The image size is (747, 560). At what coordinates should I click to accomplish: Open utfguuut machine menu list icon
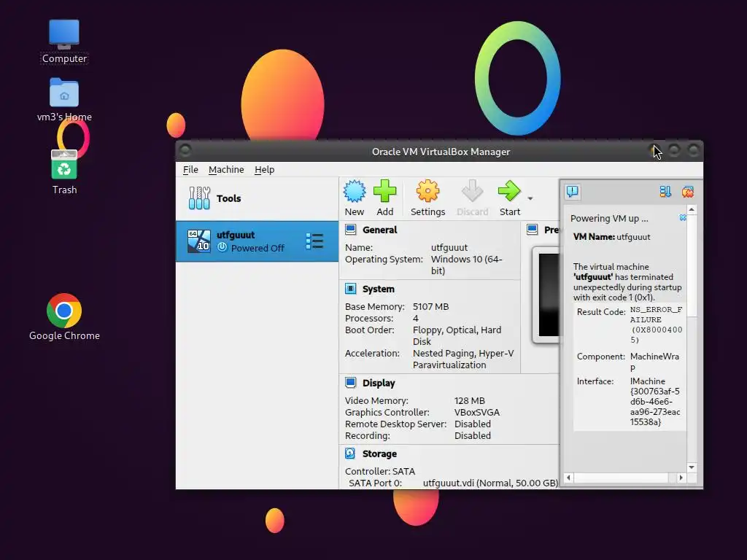314,241
